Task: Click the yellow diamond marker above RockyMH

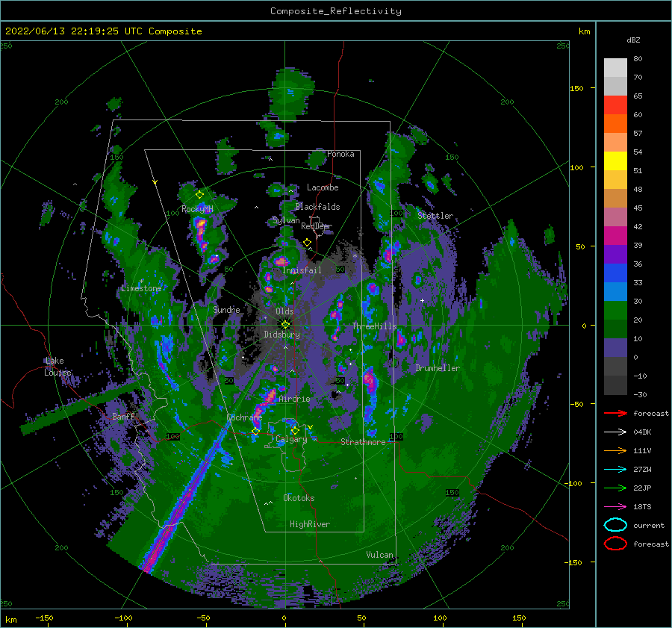Action: coord(199,195)
